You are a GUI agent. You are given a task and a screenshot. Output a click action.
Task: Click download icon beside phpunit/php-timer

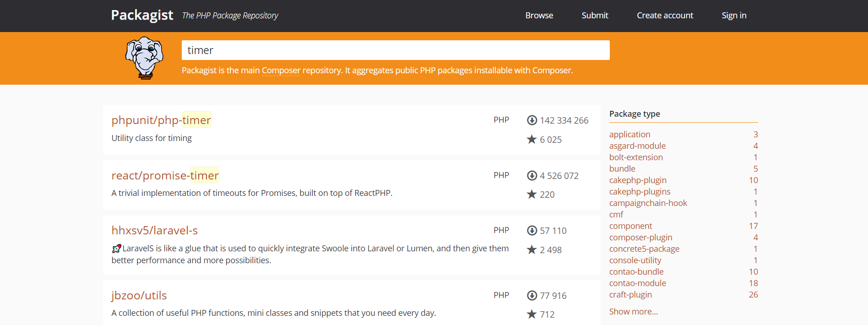pos(532,120)
